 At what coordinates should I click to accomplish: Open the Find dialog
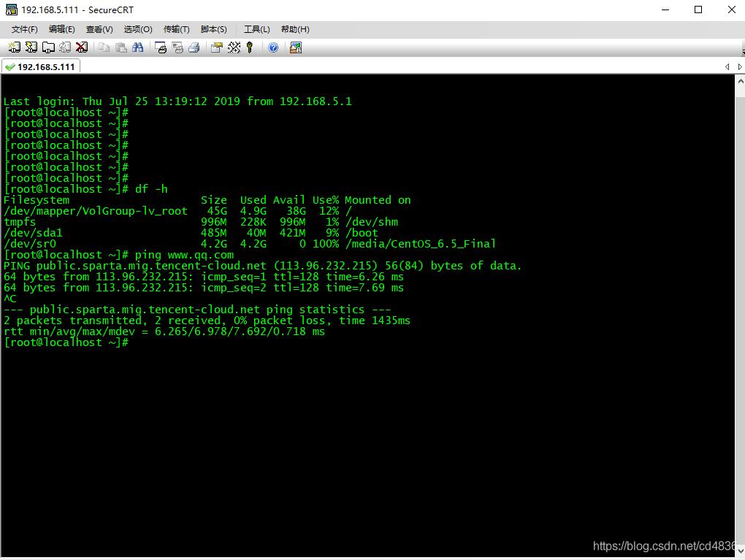pos(139,47)
